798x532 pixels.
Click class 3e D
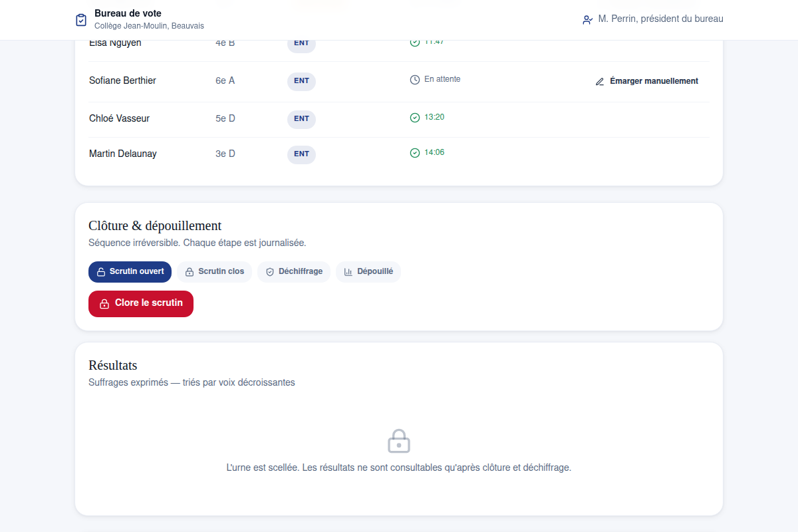(225, 154)
